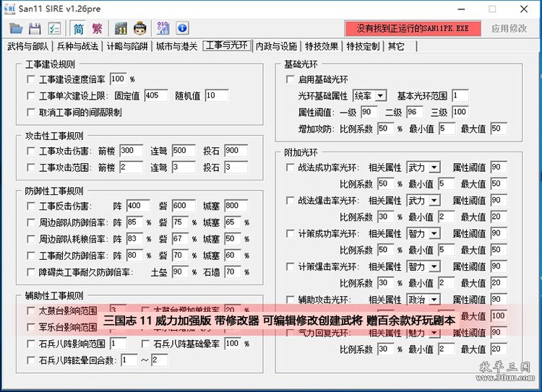
Task: Edit 投石 attack damage field 900
Action: coord(236,151)
